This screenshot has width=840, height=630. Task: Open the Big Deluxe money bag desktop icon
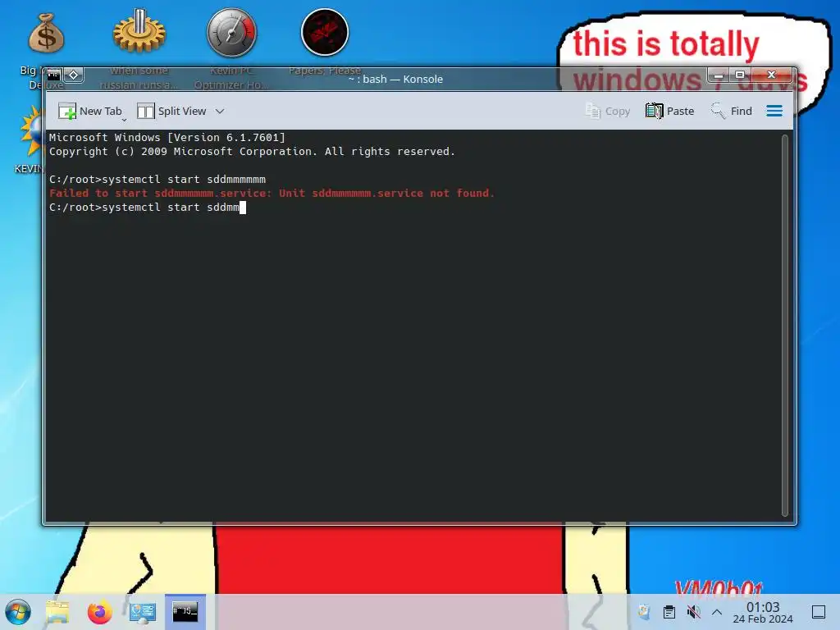(x=46, y=33)
